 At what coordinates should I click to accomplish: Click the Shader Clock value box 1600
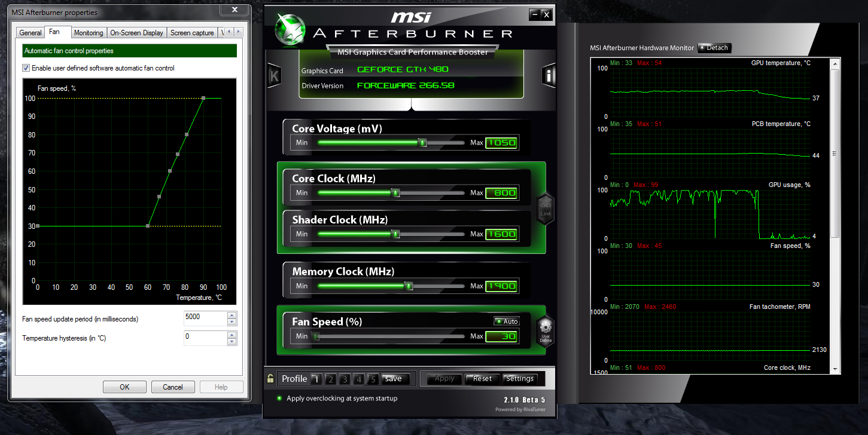(501, 234)
